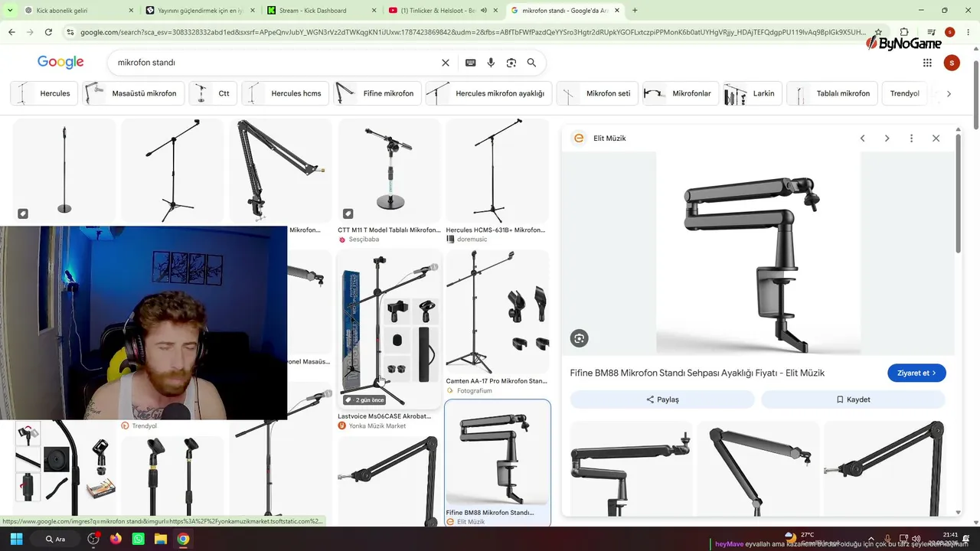The width and height of the screenshot is (980, 551).
Task: Select the Fifine mikrofon chip
Action: (x=377, y=93)
